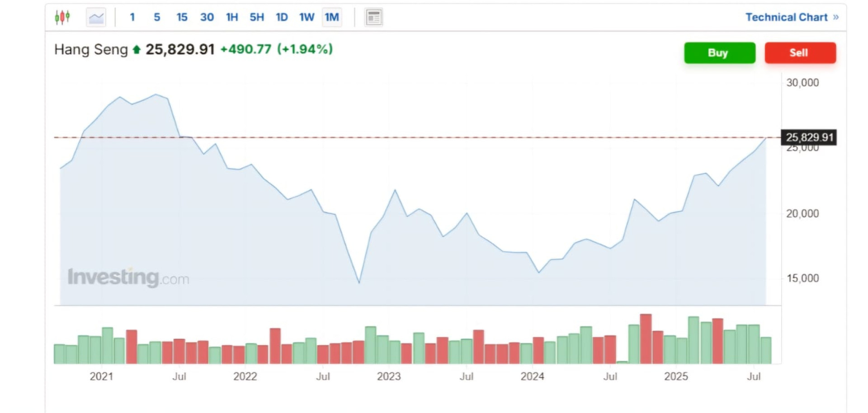Set chart interval to 1W
868x413 pixels.
[x=307, y=17]
